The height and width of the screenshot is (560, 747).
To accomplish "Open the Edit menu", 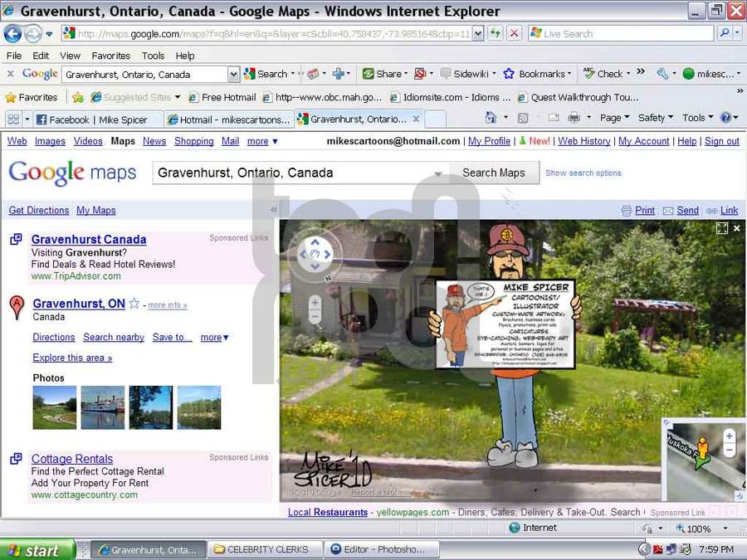I will (41, 56).
